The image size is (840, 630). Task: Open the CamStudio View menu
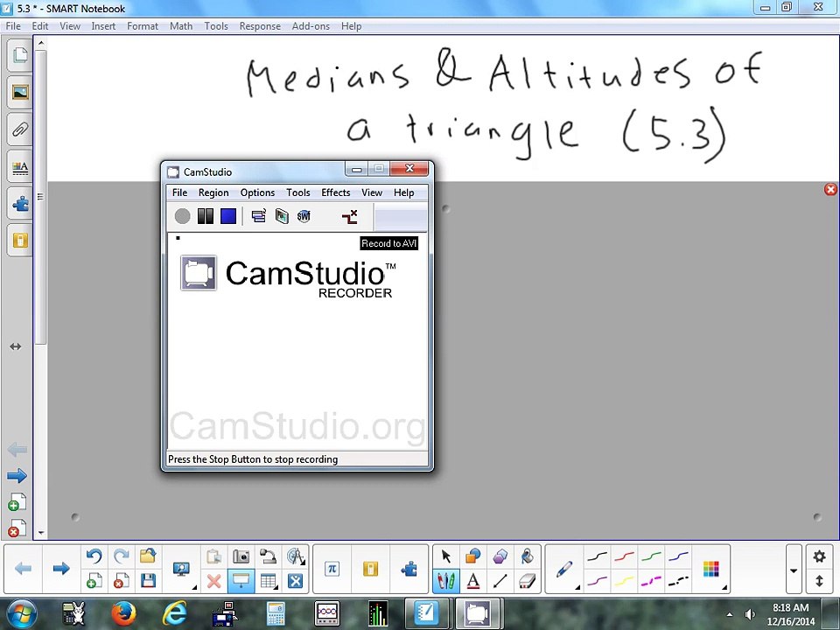click(x=372, y=192)
